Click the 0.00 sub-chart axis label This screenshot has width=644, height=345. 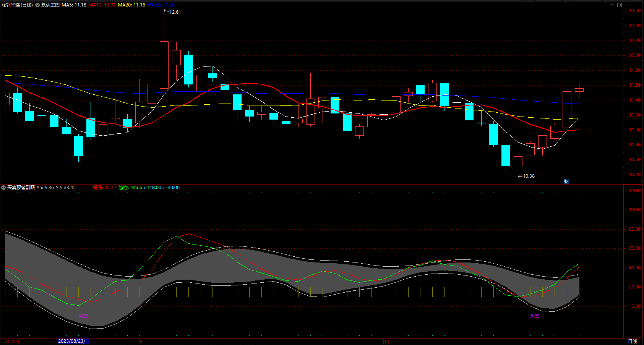636,306
